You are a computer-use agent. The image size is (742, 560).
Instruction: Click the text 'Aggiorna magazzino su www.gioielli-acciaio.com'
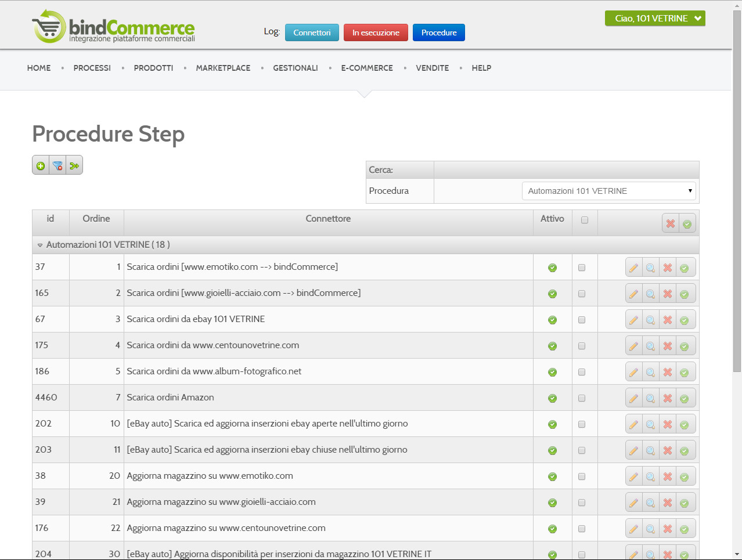point(221,502)
